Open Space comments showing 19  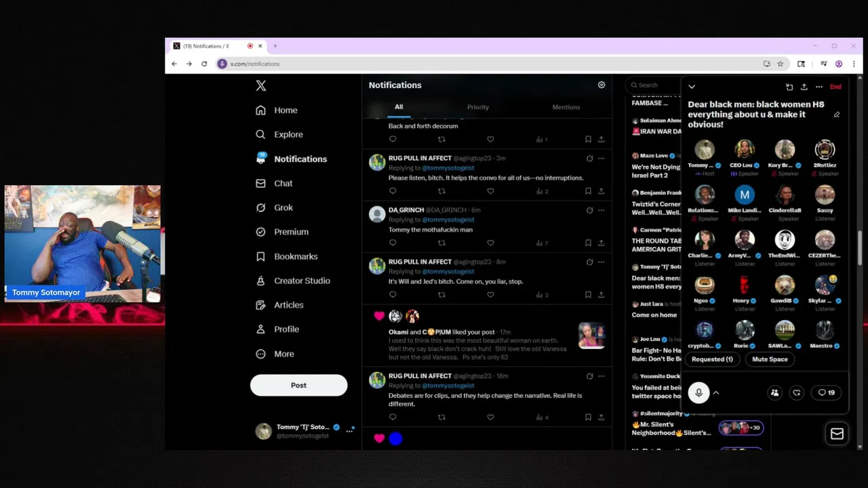tap(826, 392)
